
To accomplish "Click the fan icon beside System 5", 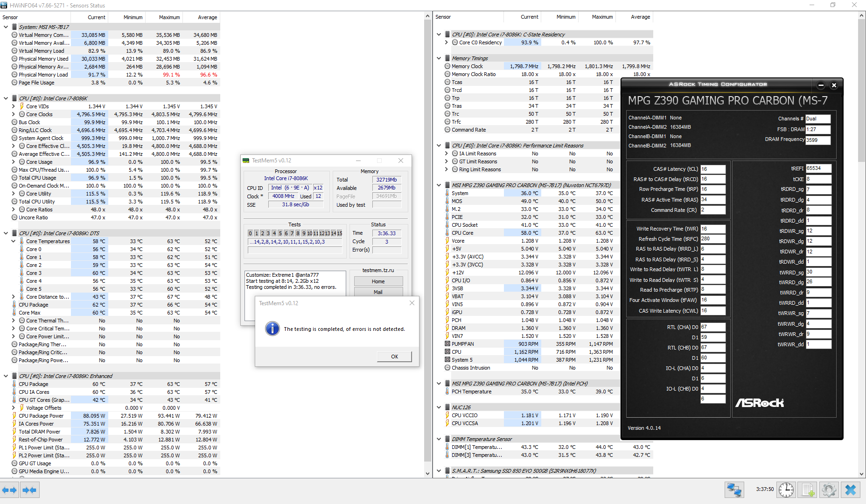I will (447, 360).
